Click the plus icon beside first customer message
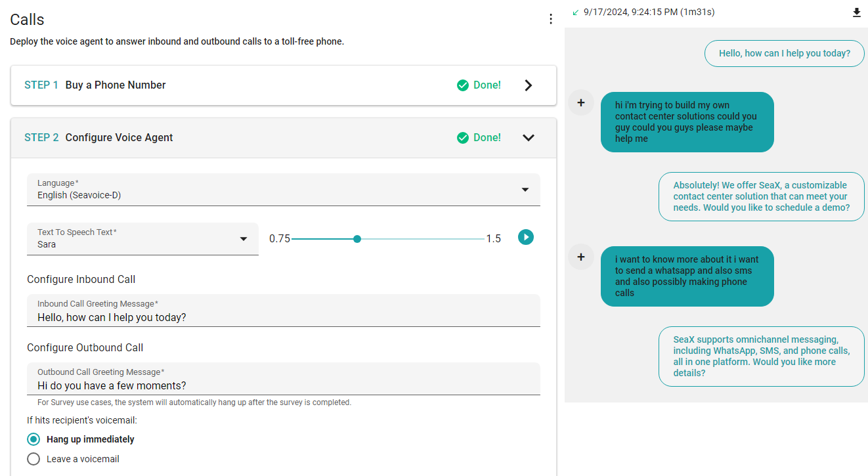The height and width of the screenshot is (476, 868). [581, 102]
